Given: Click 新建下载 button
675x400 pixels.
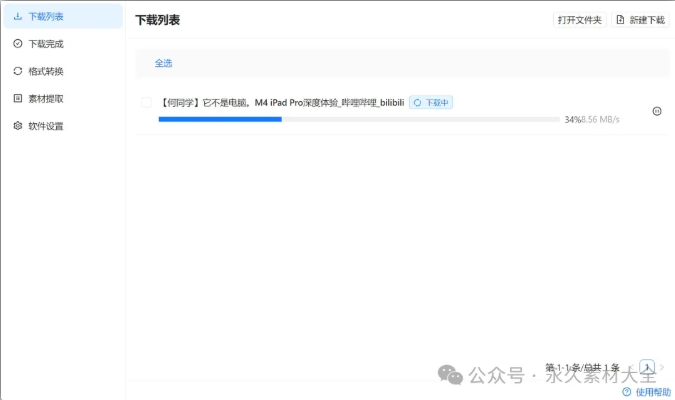Looking at the screenshot, I should 641,20.
